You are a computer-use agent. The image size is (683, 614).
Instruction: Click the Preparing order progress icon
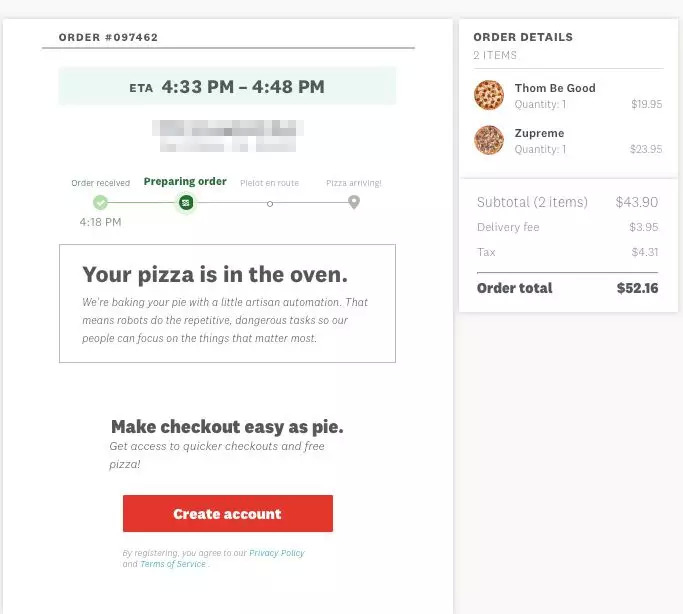tap(185, 203)
